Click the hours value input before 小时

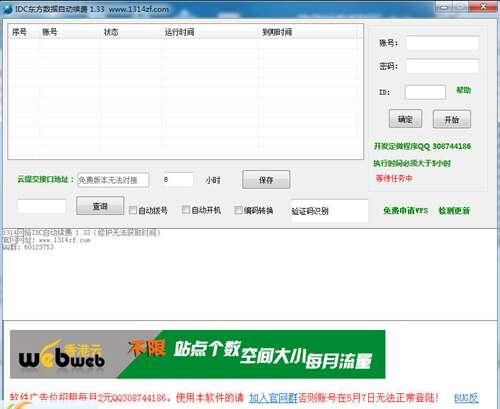click(x=178, y=179)
